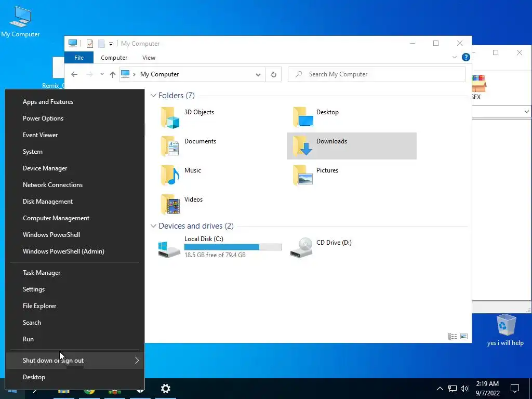Refresh the My Computer view
The height and width of the screenshot is (399, 532).
273,74
